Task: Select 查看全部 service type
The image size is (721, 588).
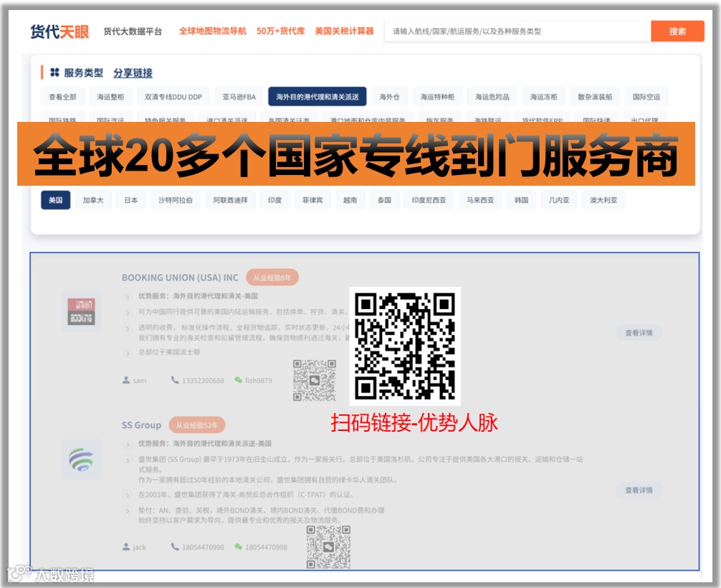Action: (62, 97)
